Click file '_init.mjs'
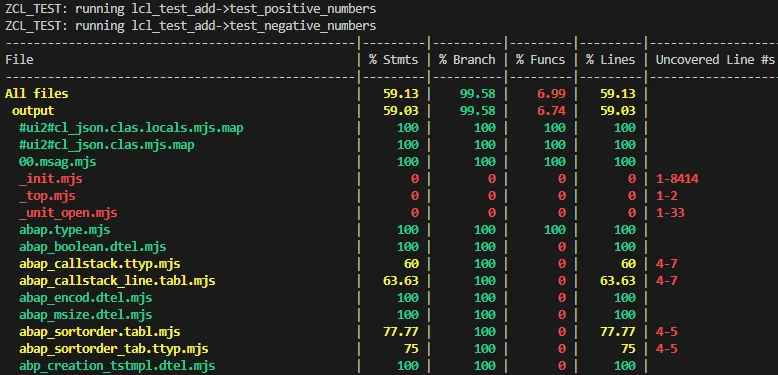The width and height of the screenshot is (778, 375). coord(51,179)
